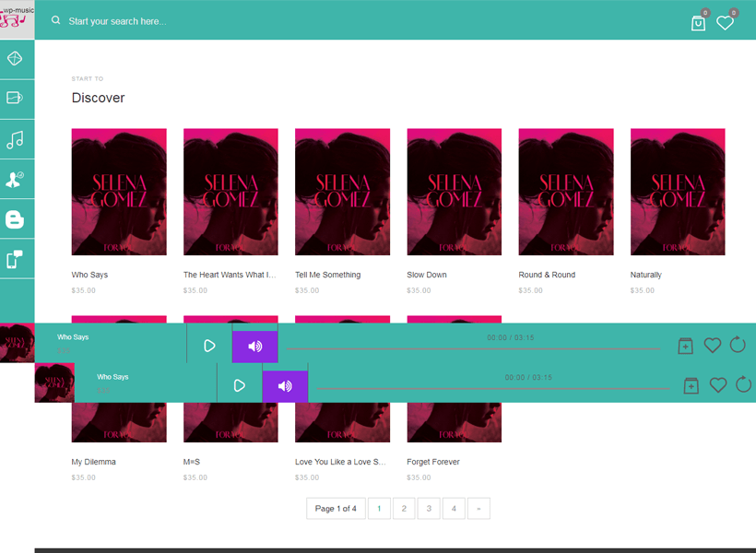This screenshot has height=553, width=756.
Task: Go to pagination page 1
Action: click(379, 508)
